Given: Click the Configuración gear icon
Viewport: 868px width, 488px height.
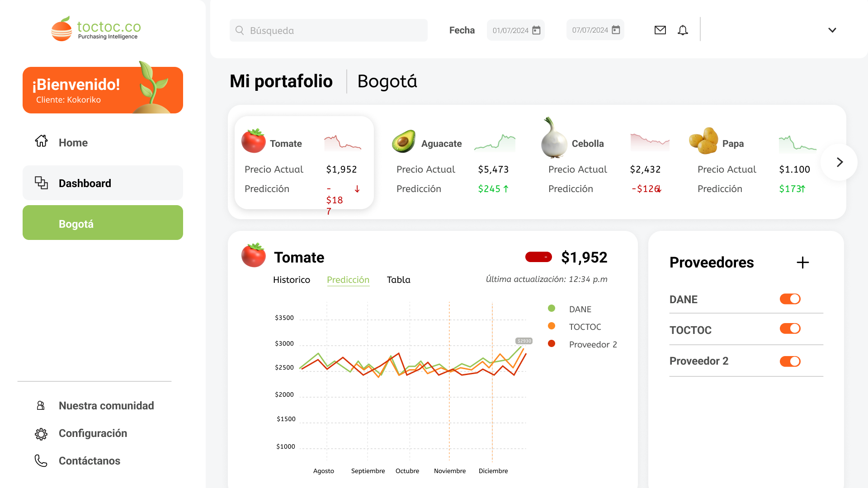Looking at the screenshot, I should point(41,434).
